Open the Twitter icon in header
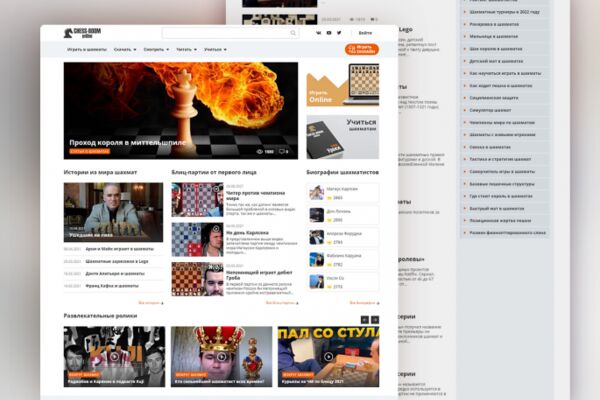 (x=339, y=33)
